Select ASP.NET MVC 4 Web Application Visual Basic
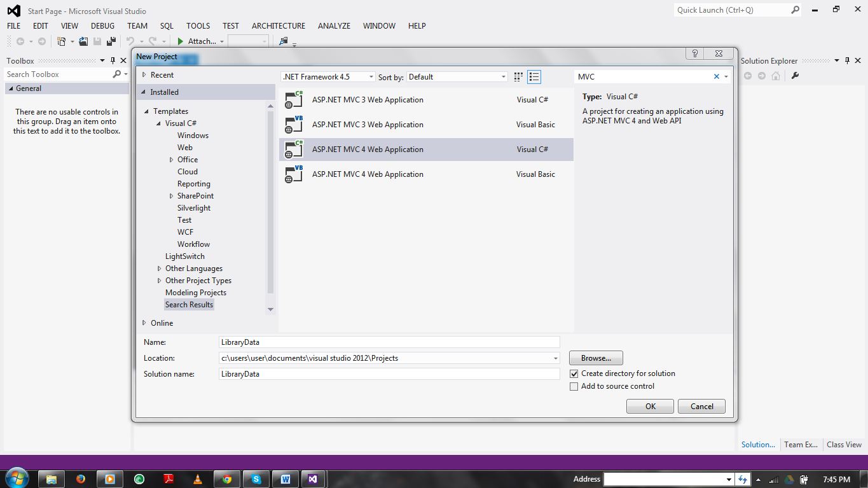This screenshot has width=868, height=488. coord(426,174)
